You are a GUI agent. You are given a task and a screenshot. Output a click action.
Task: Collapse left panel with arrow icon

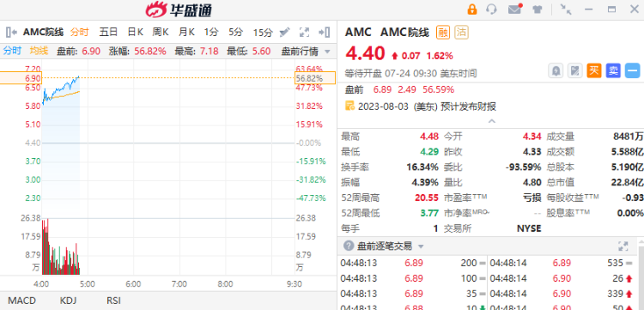click(x=11, y=32)
